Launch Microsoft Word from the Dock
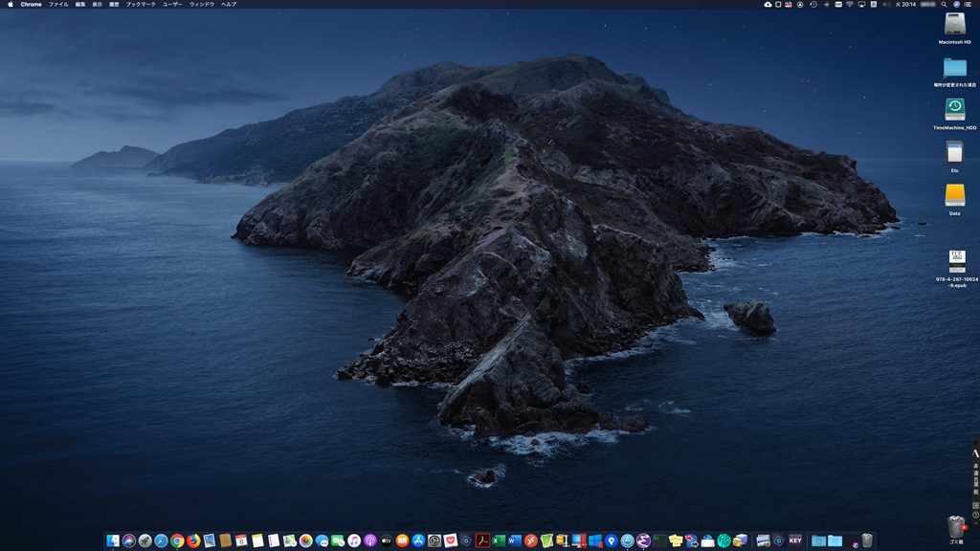Screen dimensions: 980x551 tap(514, 540)
